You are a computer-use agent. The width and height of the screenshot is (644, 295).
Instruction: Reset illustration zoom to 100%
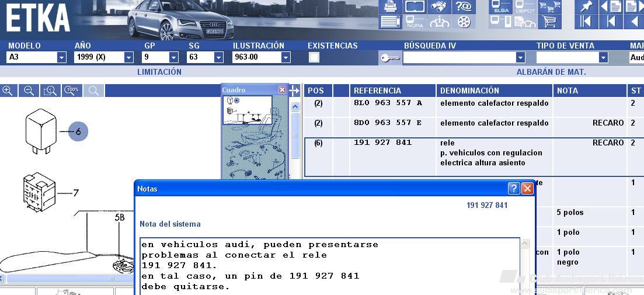[72, 91]
